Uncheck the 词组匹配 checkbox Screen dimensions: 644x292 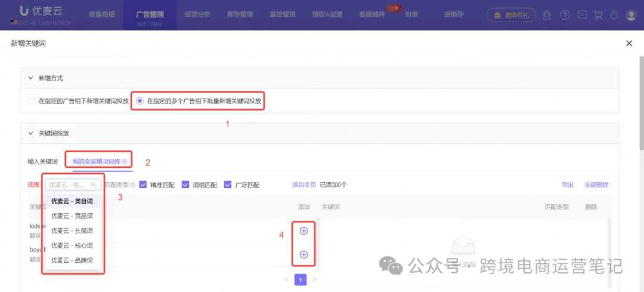pos(185,185)
